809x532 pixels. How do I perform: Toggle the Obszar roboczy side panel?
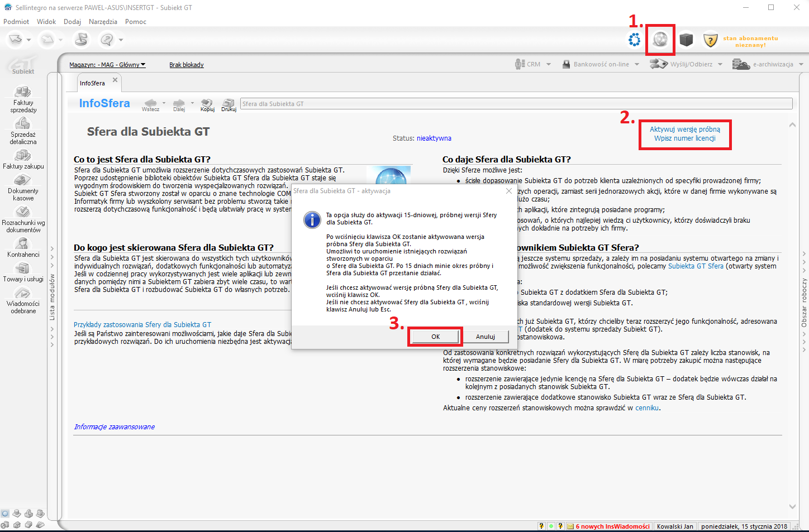[805, 302]
